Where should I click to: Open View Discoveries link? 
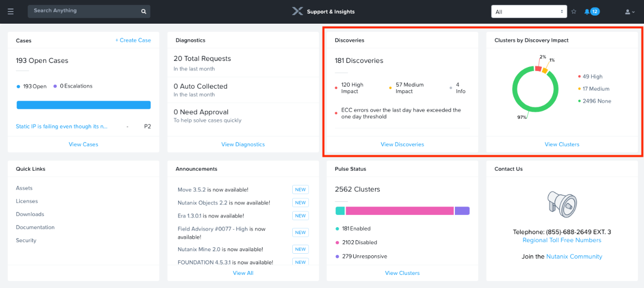tap(402, 145)
